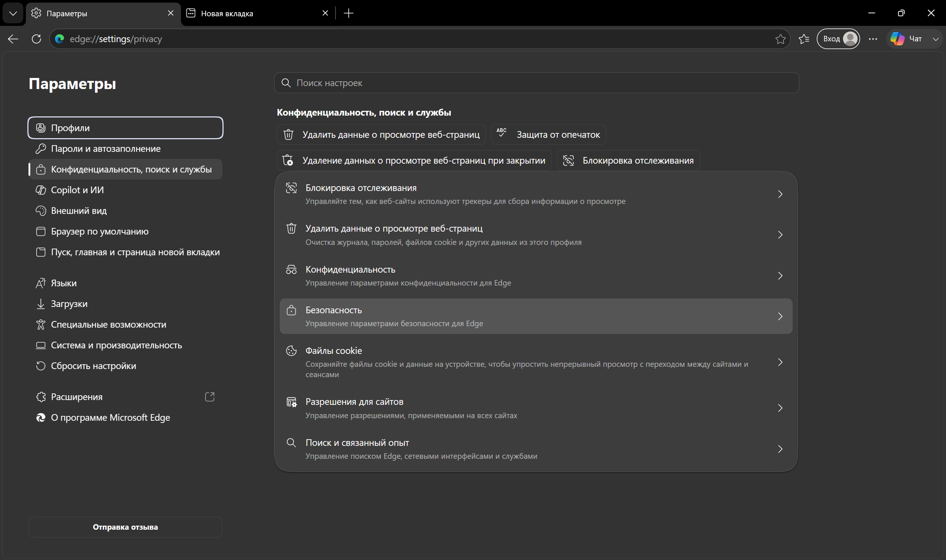Viewport: 946px width, 560px height.
Task: Open О программе Microsoft Edge
Action: (x=125, y=418)
